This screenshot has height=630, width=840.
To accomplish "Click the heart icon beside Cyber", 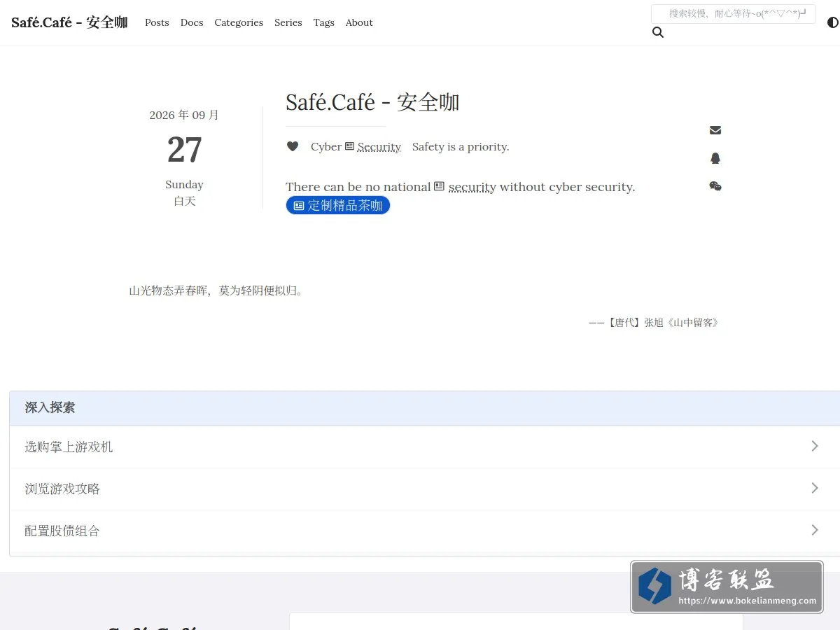I will [293, 146].
